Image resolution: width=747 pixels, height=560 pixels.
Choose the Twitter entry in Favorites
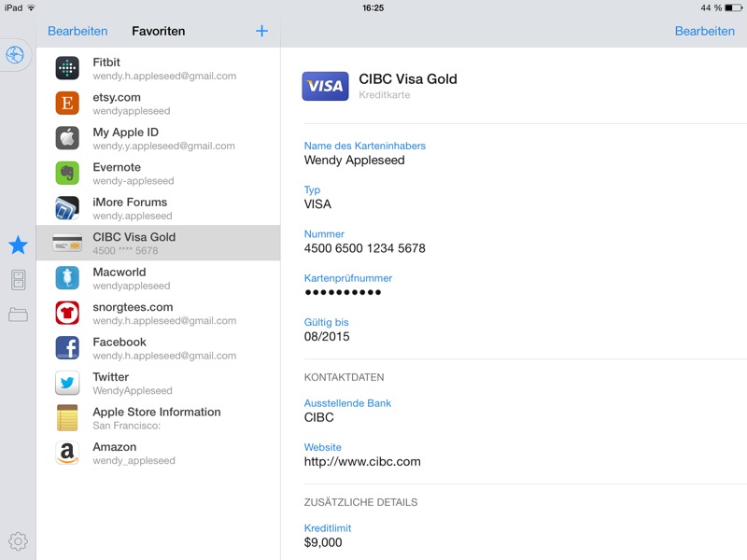[157, 384]
